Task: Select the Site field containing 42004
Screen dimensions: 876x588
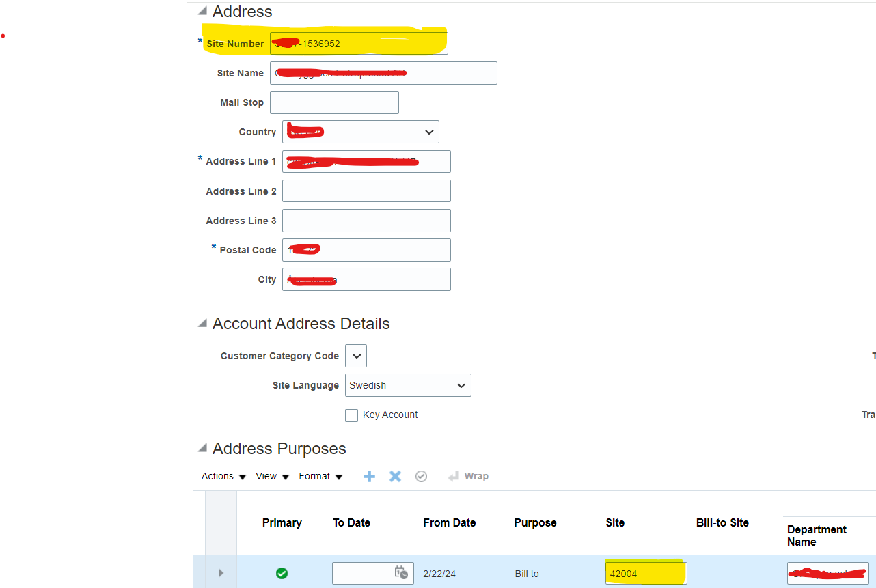Action: pyautogui.click(x=644, y=573)
